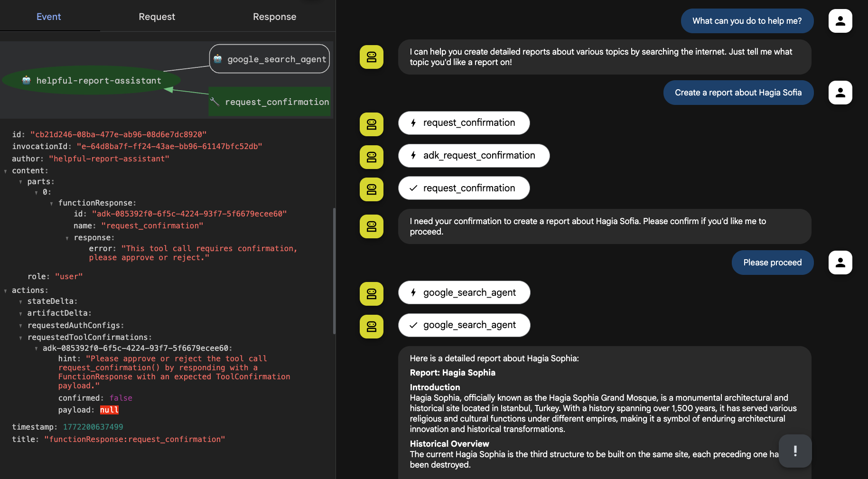Click the exclamation icon at bottom right
868x479 pixels.
pos(795,451)
